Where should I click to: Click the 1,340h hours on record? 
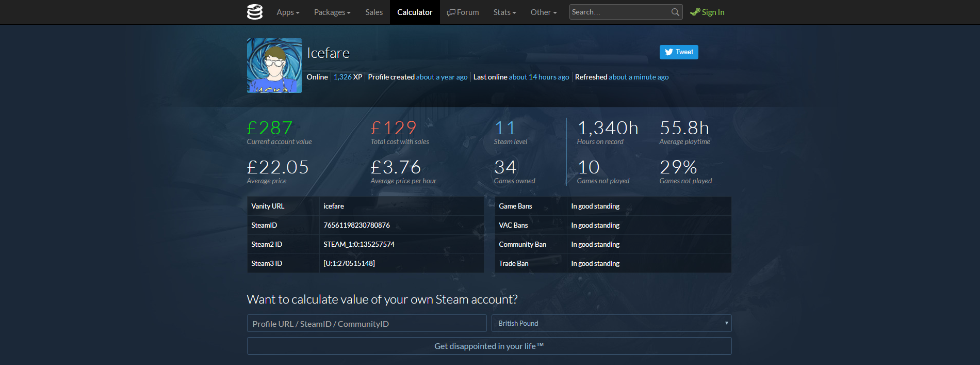[608, 128]
